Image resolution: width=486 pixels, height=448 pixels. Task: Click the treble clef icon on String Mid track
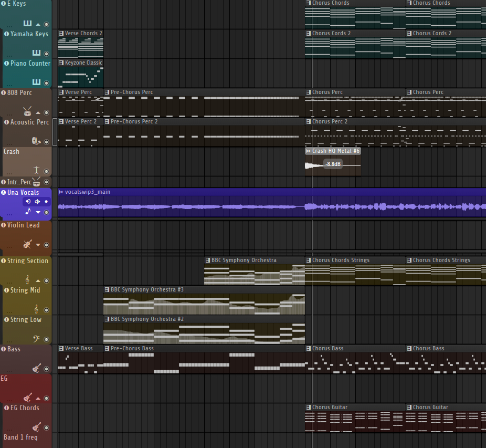pos(36,309)
